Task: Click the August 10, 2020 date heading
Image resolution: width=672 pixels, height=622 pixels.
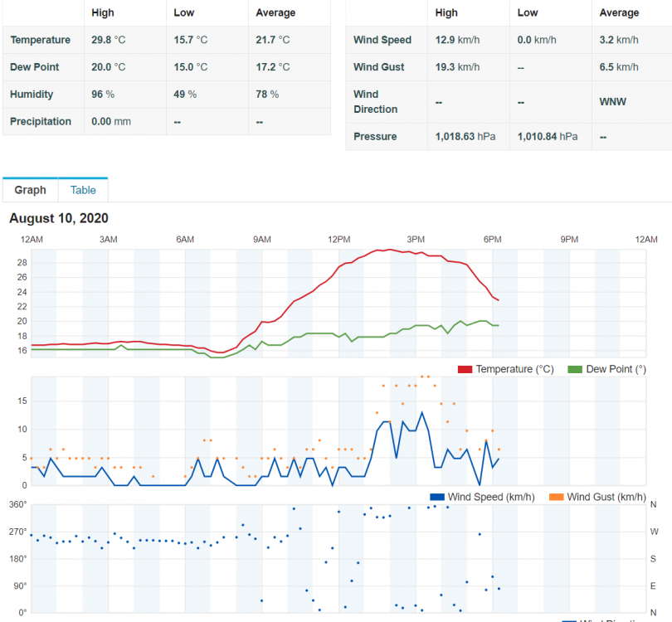Action: (x=59, y=218)
